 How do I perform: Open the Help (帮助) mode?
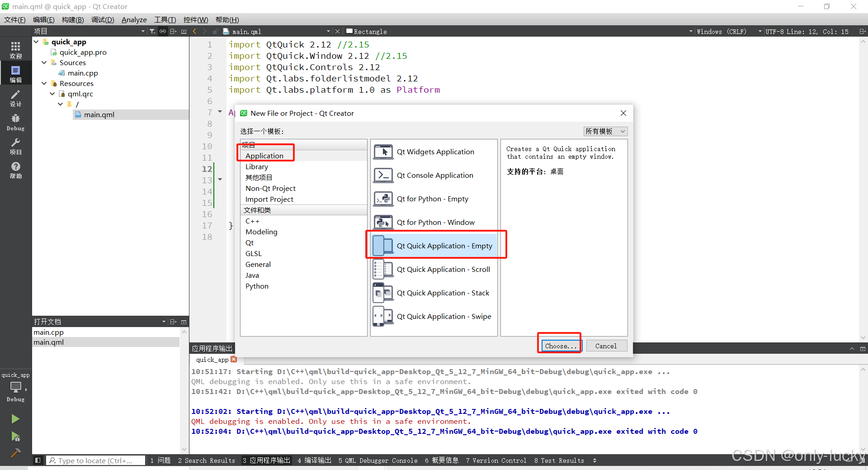(x=16, y=170)
